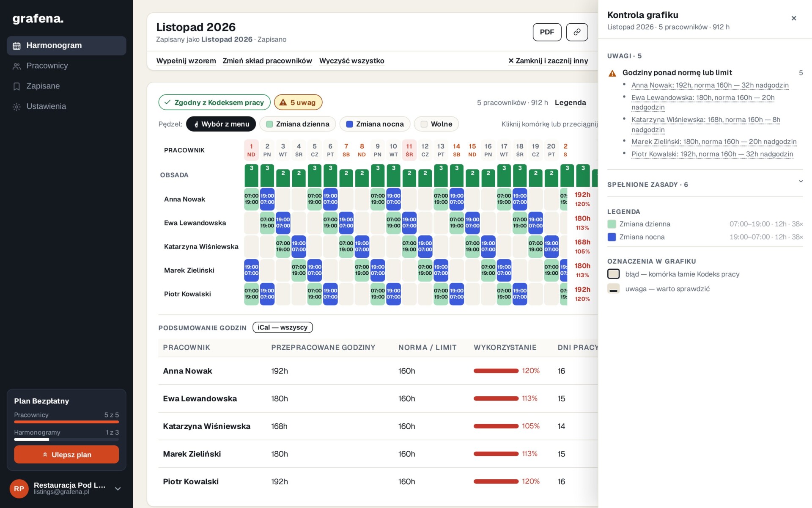This screenshot has width=812, height=508.
Task: Select the 'Zmiana nocna' brush
Action: click(x=375, y=124)
